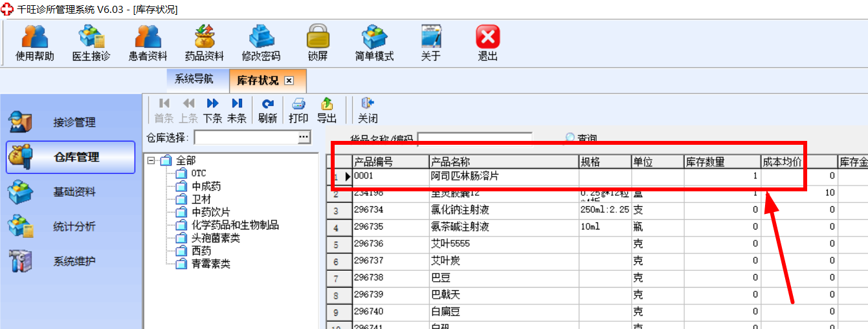The width and height of the screenshot is (868, 329).
Task: Select the 卫材 category
Action: pyautogui.click(x=201, y=199)
